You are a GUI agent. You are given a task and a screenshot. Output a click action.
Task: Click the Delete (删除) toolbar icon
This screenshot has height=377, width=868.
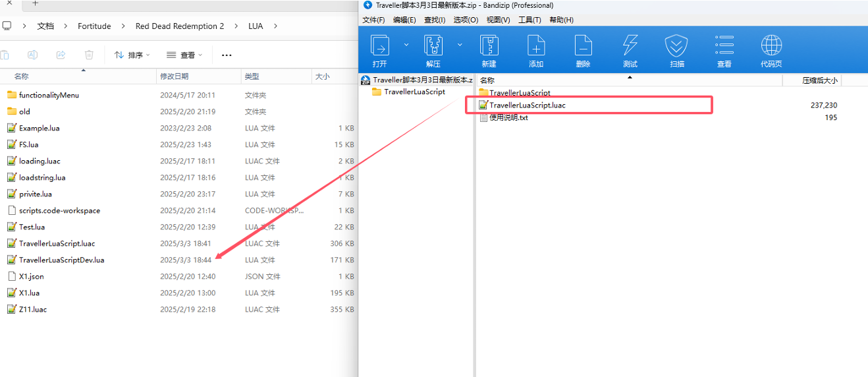(583, 46)
